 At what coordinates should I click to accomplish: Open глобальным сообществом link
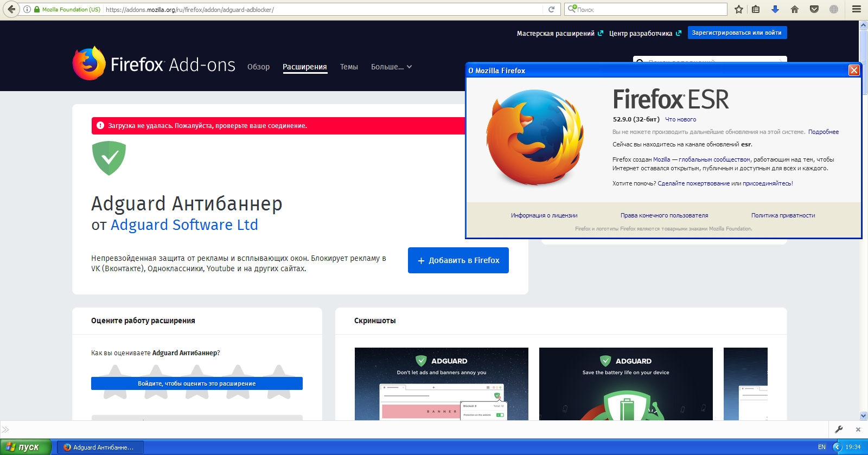714,159
